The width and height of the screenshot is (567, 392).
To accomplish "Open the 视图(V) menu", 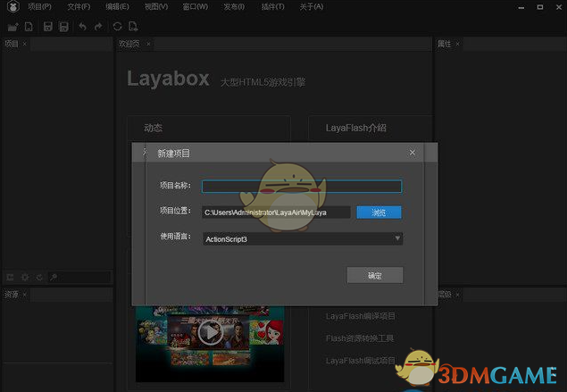I will 155,7.
